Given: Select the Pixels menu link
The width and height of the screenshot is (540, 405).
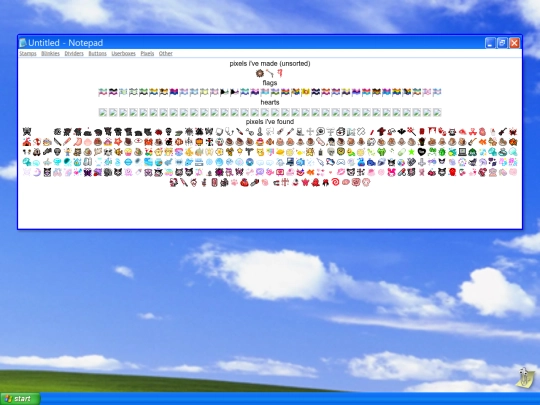Looking at the screenshot, I should (147, 53).
